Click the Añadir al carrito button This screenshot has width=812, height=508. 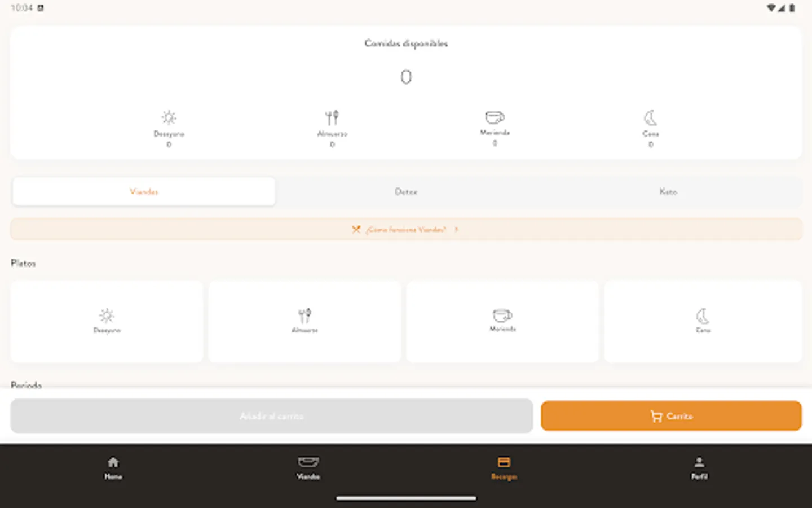pos(271,415)
